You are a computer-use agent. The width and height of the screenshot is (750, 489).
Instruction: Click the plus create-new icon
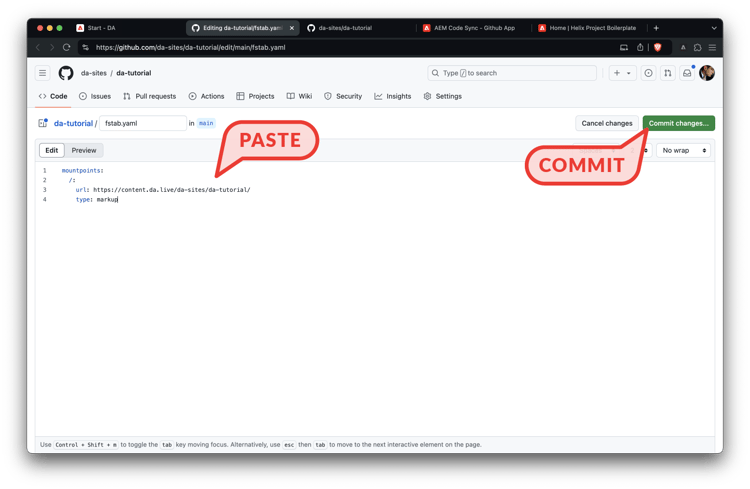pos(617,73)
